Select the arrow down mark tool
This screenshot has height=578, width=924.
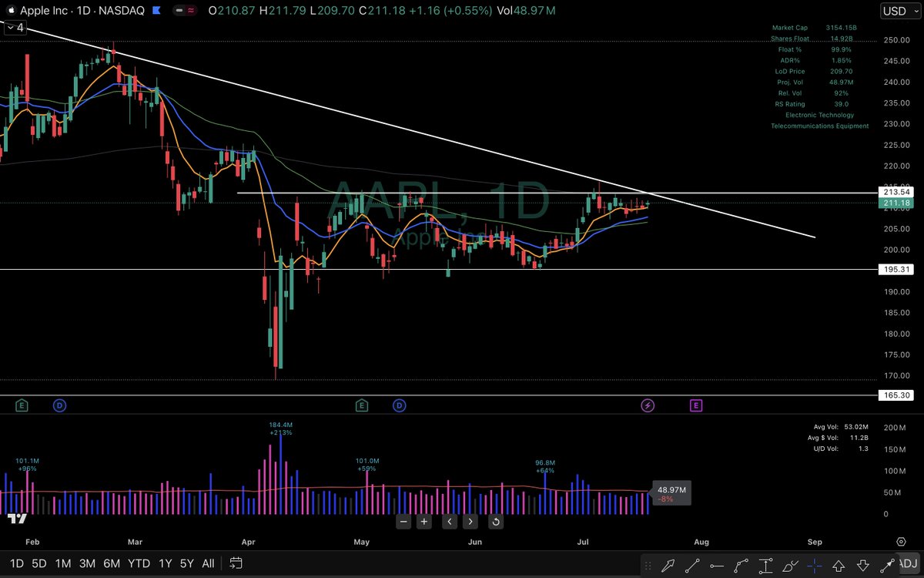pos(863,564)
